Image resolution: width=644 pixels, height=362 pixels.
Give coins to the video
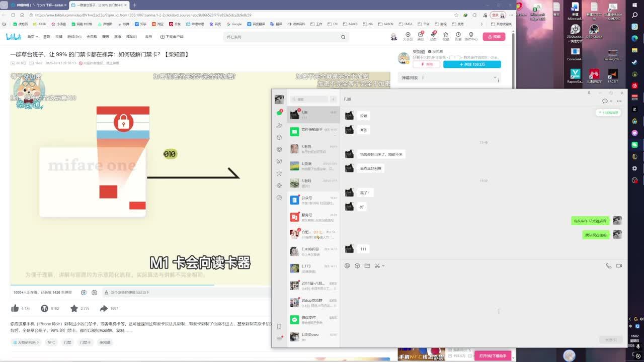pos(45,308)
